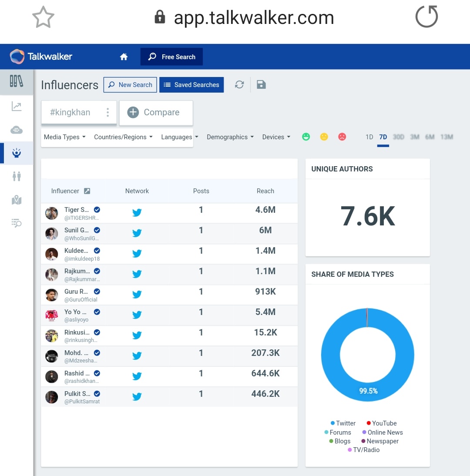470x476 pixels.
Task: Sort the table by the Posts column header
Action: click(201, 191)
